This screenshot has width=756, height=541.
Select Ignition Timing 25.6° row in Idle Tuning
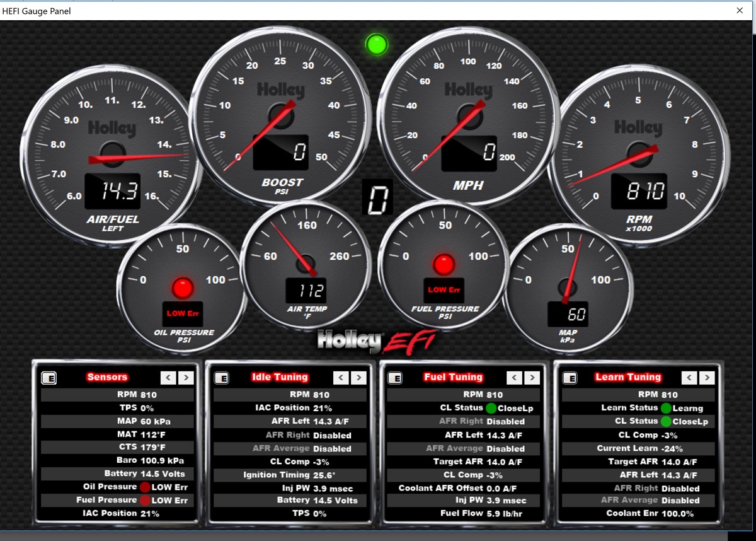coord(290,475)
